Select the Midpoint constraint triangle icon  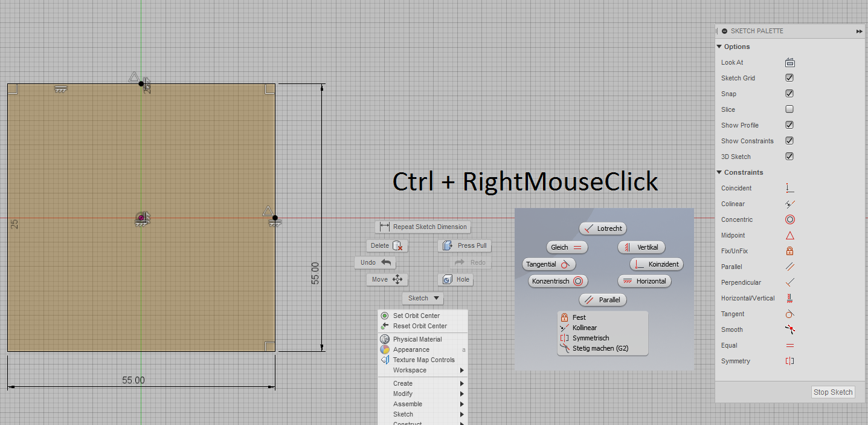789,235
